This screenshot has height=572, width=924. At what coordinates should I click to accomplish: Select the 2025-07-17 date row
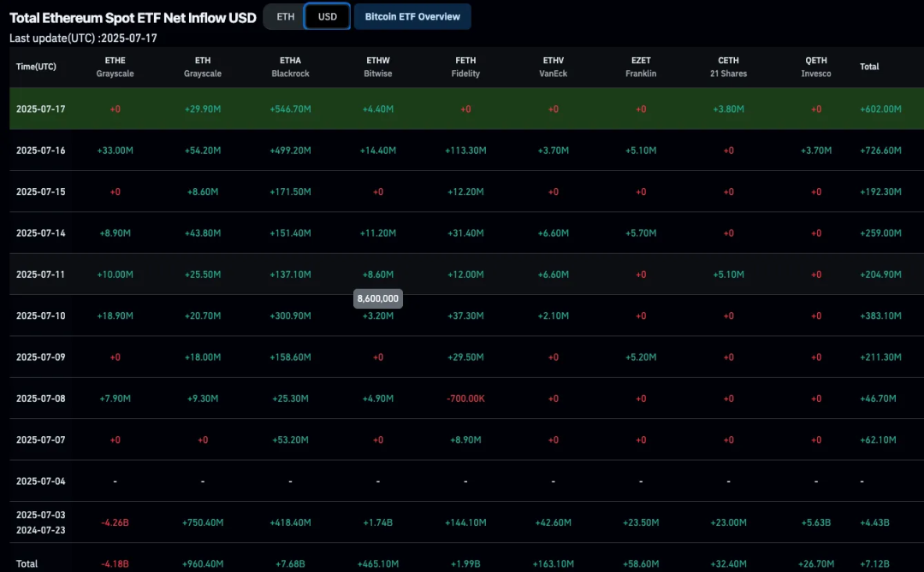tap(40, 109)
